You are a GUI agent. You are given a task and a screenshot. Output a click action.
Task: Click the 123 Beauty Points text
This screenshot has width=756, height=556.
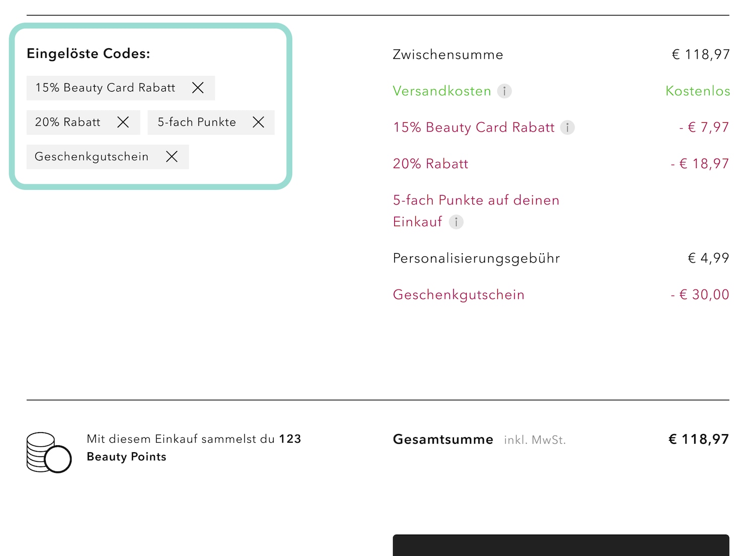click(x=193, y=448)
